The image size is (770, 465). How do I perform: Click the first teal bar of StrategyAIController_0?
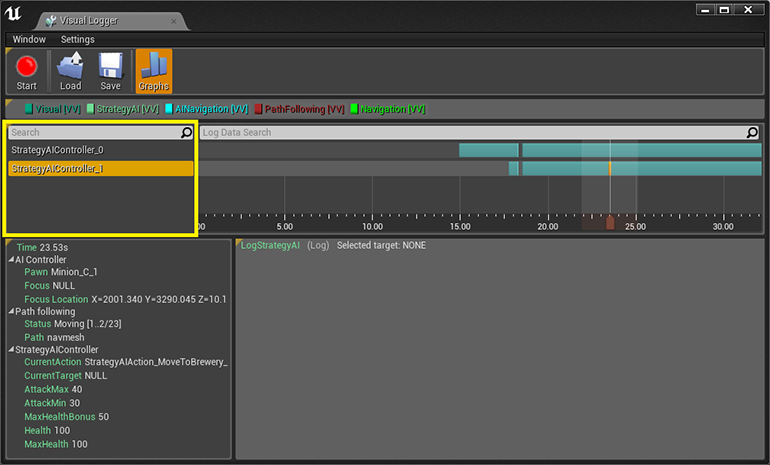click(489, 150)
